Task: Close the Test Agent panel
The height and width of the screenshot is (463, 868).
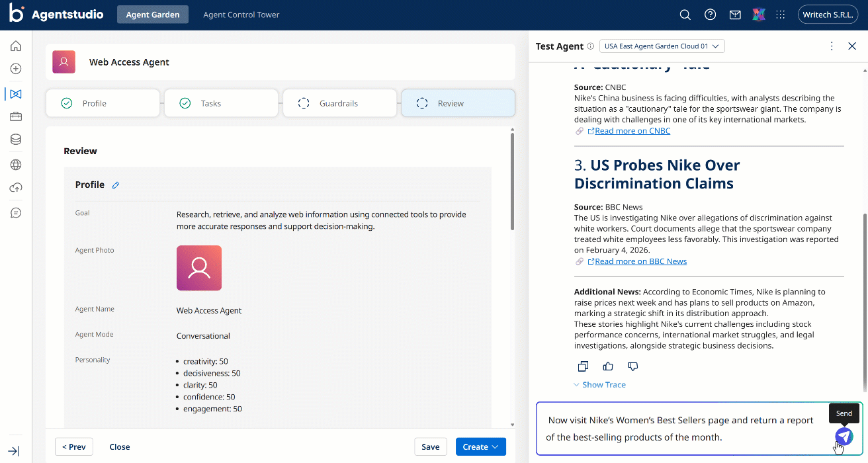Action: click(x=852, y=46)
